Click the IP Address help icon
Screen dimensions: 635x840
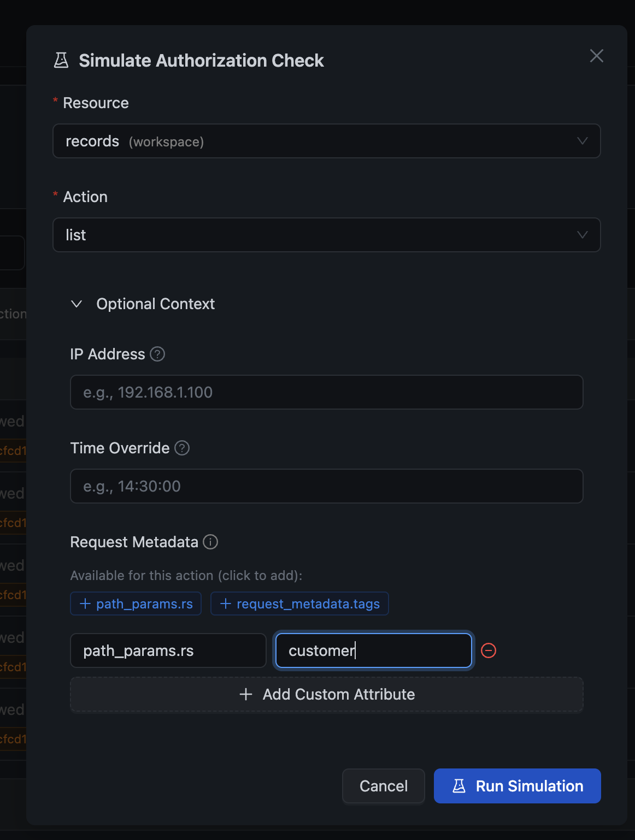tap(157, 354)
